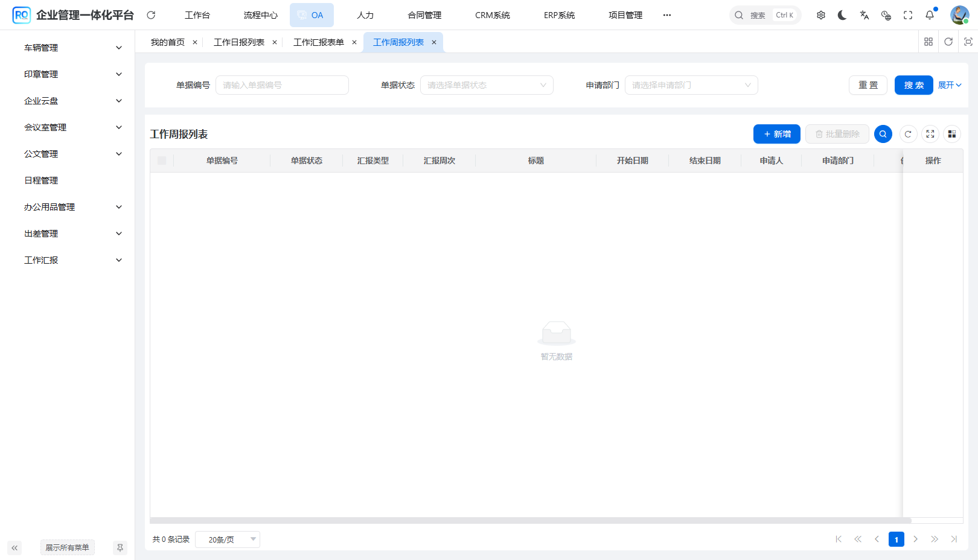
Task: Pin the sidebar using pin icon
Action: point(120,547)
